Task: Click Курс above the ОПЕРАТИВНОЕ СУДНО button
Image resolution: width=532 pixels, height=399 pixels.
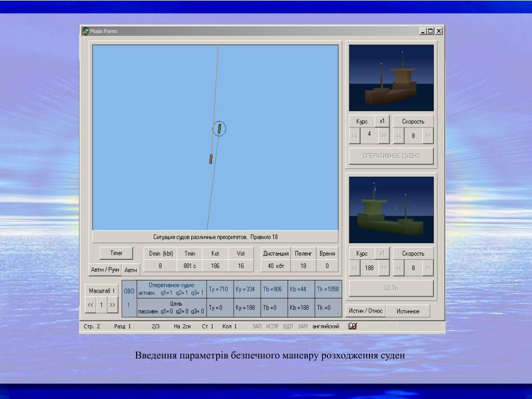Action: (362, 122)
